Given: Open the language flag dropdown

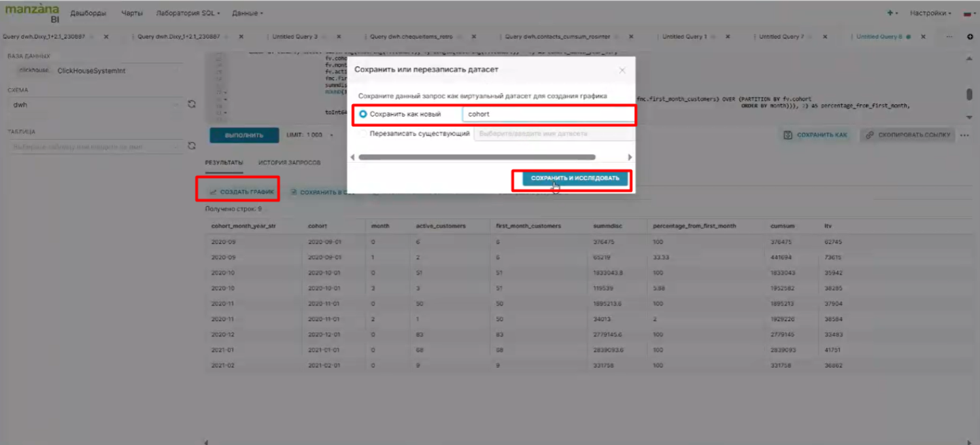Looking at the screenshot, I should click(970, 13).
